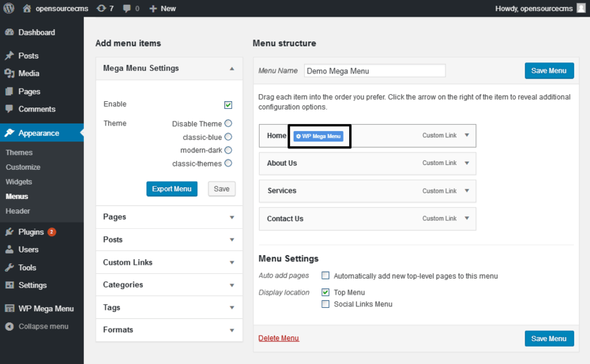Image resolution: width=590 pixels, height=364 pixels.
Task: Click the user avatar at top right
Action: coord(582,8)
